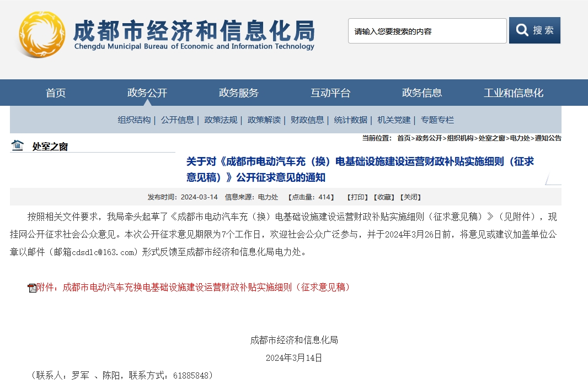The image size is (588, 384).
Task: Bookmark the page with 收藏 link
Action: click(383, 197)
